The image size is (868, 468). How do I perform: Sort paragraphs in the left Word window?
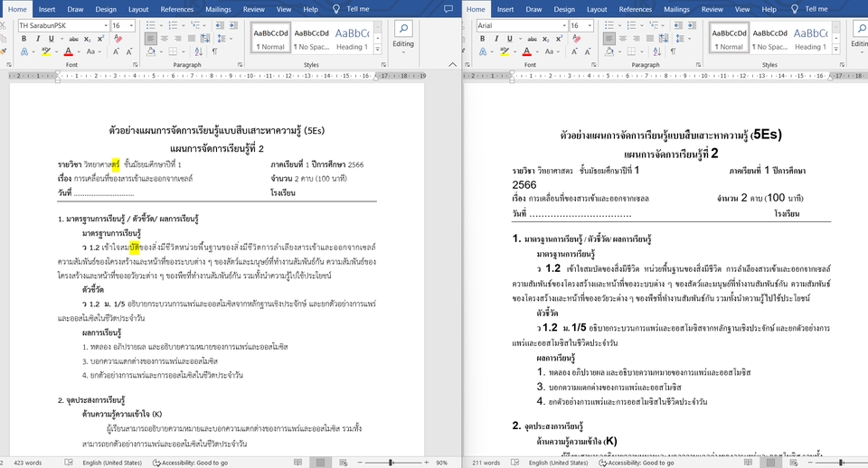pyautogui.click(x=198, y=51)
